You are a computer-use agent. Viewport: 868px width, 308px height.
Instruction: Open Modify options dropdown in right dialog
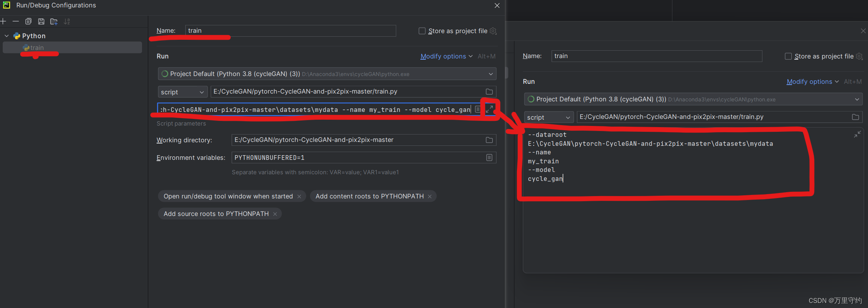pyautogui.click(x=813, y=81)
